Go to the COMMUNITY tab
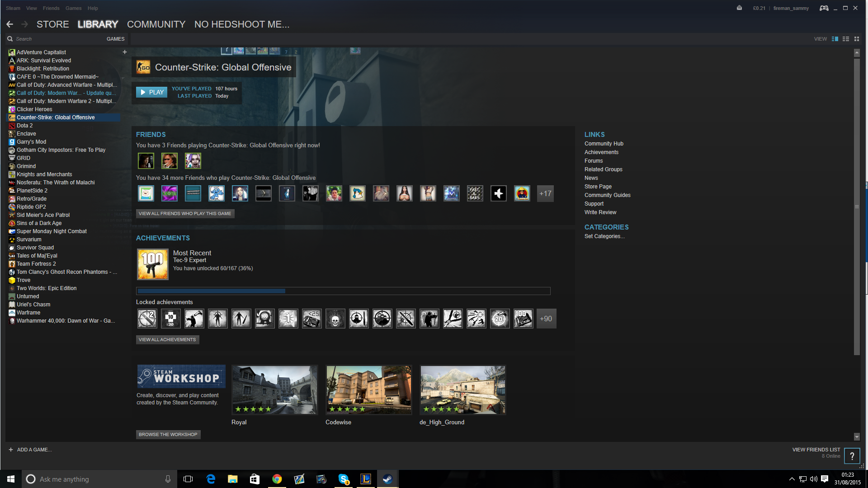The image size is (868, 488). (156, 24)
